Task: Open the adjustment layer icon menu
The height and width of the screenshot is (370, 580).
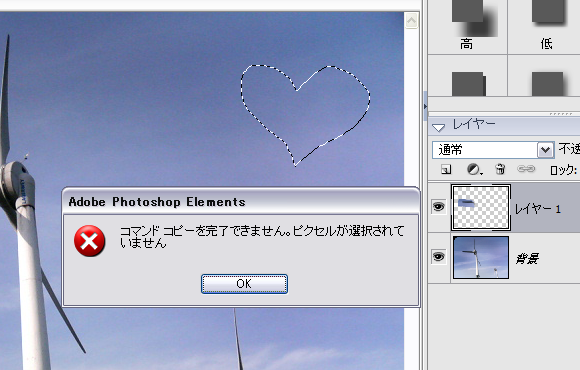Action: coord(474,169)
